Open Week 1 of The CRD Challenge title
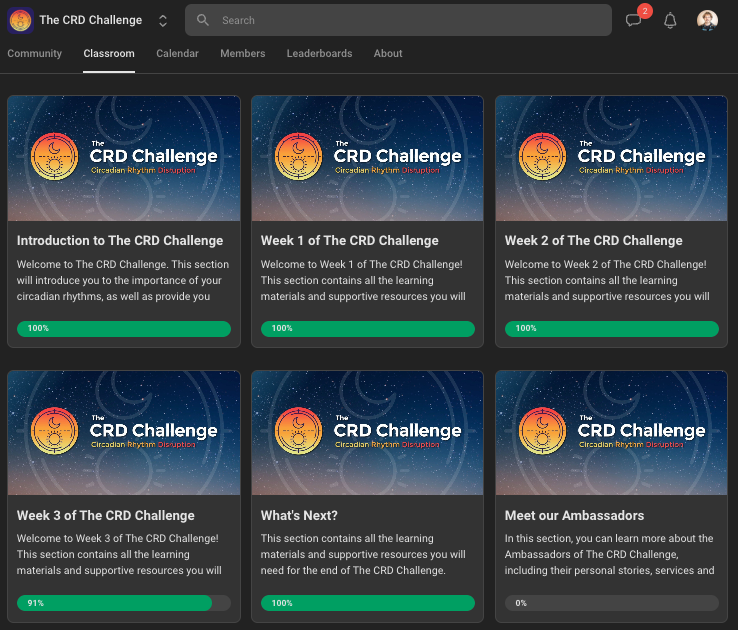Screen dimensions: 738x630 [349, 241]
